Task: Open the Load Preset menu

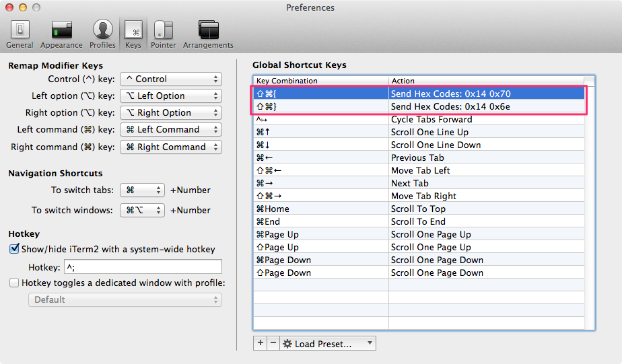Action: pos(328,343)
